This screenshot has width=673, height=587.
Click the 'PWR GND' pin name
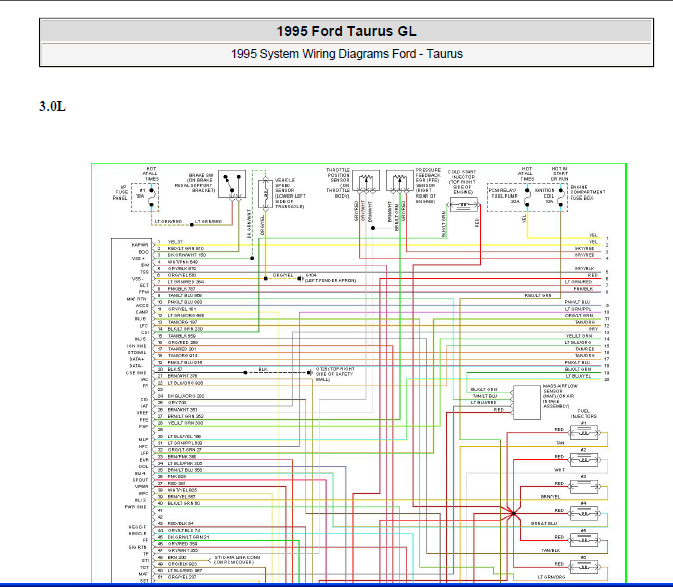coord(136,507)
